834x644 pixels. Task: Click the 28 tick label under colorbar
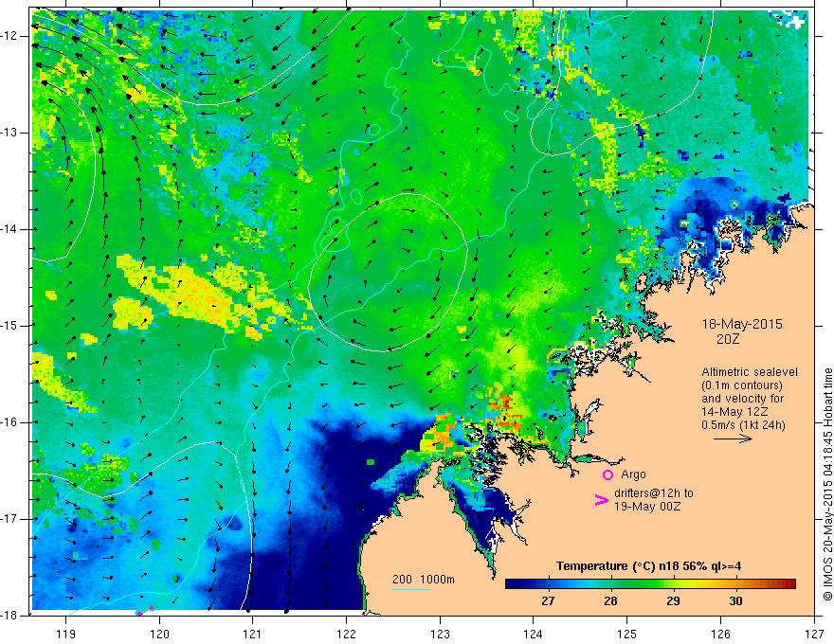[610, 601]
